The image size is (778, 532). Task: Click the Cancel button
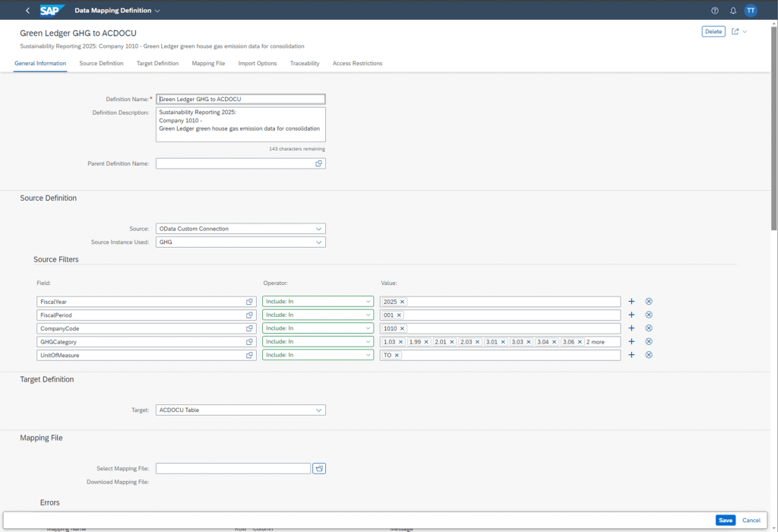click(751, 520)
